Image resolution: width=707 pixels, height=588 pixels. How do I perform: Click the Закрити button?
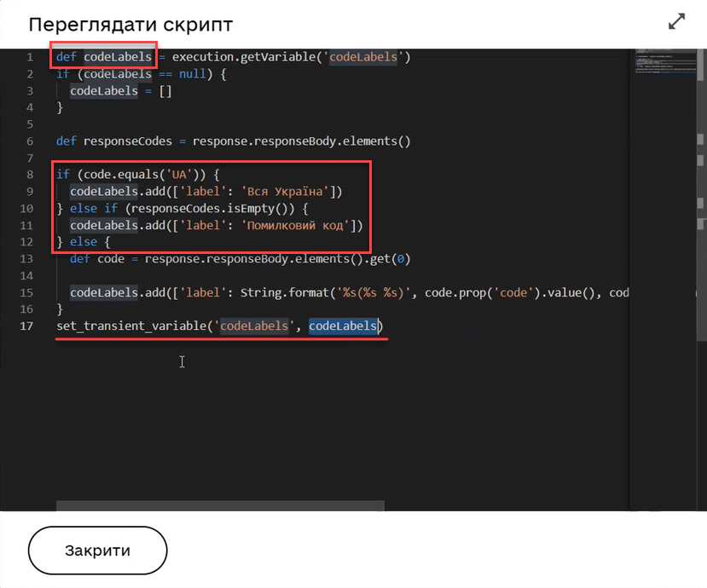97,551
